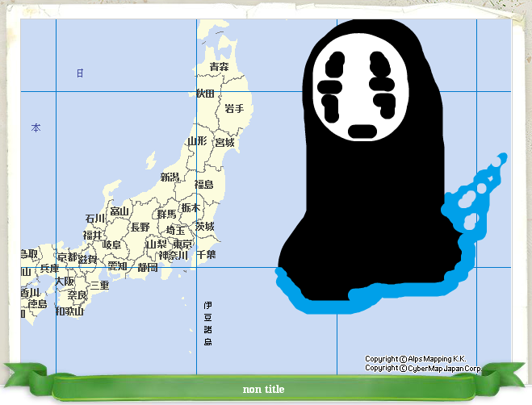Click the 大阪 prefecture label
Viewport: 532px width, 405px height.
pyautogui.click(x=65, y=282)
